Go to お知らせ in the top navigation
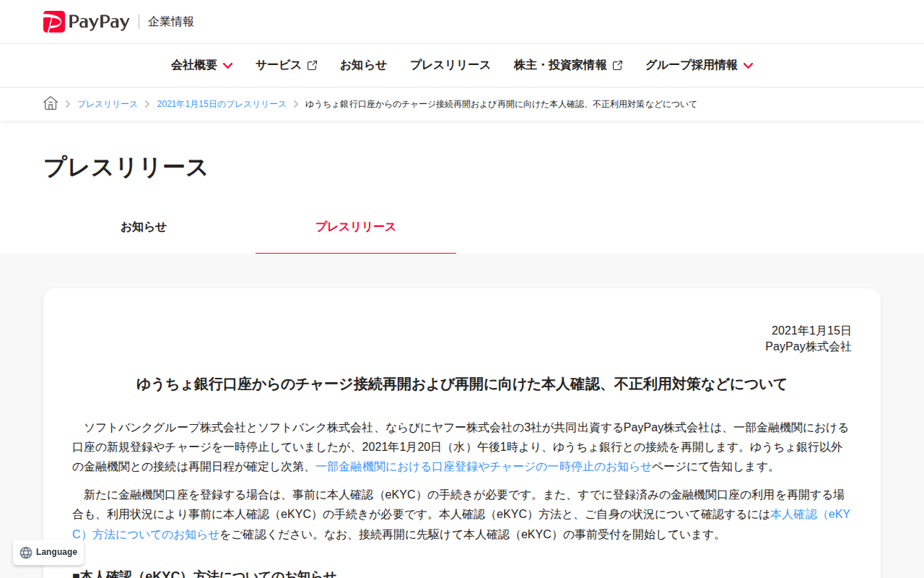The image size is (924, 578). pyautogui.click(x=363, y=65)
